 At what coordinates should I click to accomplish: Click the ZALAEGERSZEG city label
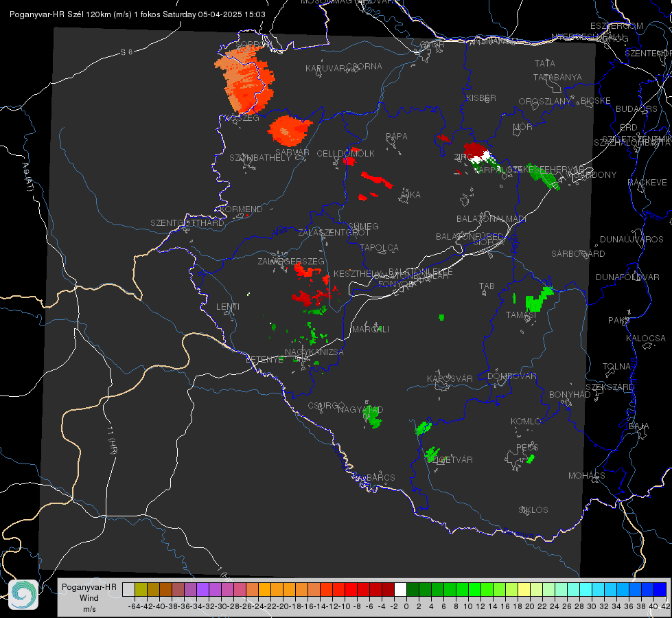(291, 261)
